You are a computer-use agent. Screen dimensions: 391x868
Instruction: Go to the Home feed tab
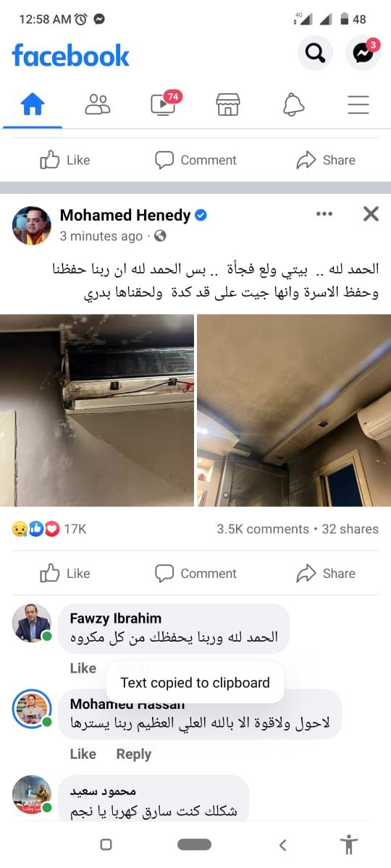coord(33,105)
